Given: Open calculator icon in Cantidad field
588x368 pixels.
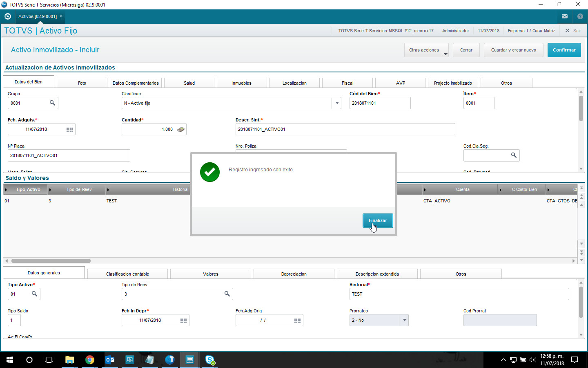Looking at the screenshot, I should pyautogui.click(x=181, y=129).
